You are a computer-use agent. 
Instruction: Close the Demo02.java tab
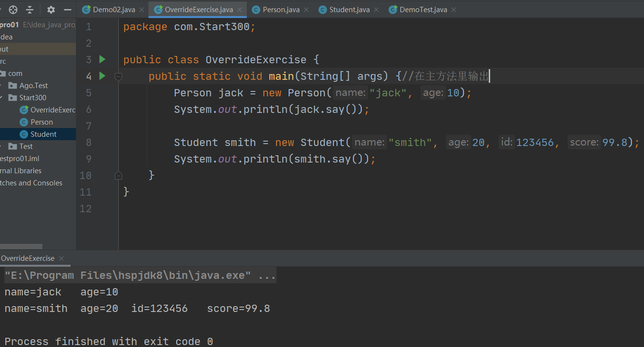pos(142,10)
